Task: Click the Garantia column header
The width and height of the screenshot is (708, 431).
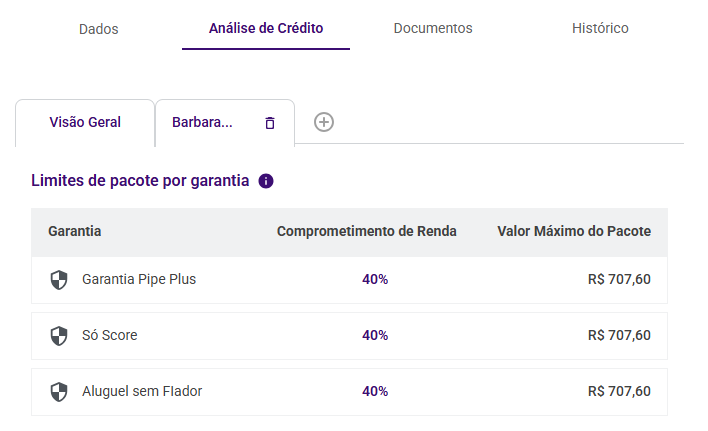Action: coord(75,231)
